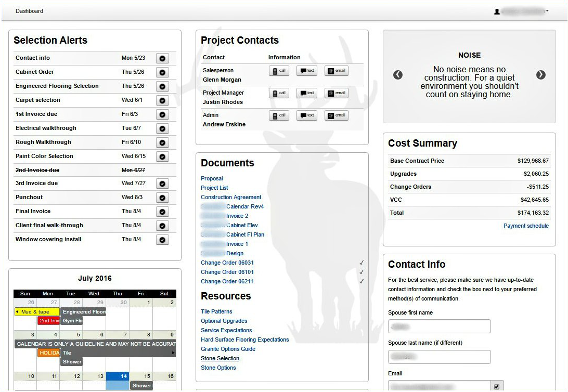
Task: Click the Email input field
Action: tap(440, 385)
